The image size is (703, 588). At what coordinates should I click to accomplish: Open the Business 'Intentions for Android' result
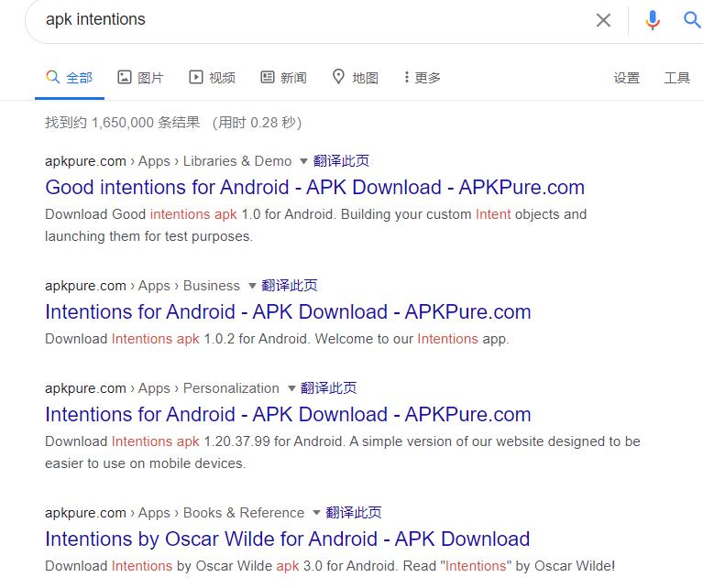(288, 312)
